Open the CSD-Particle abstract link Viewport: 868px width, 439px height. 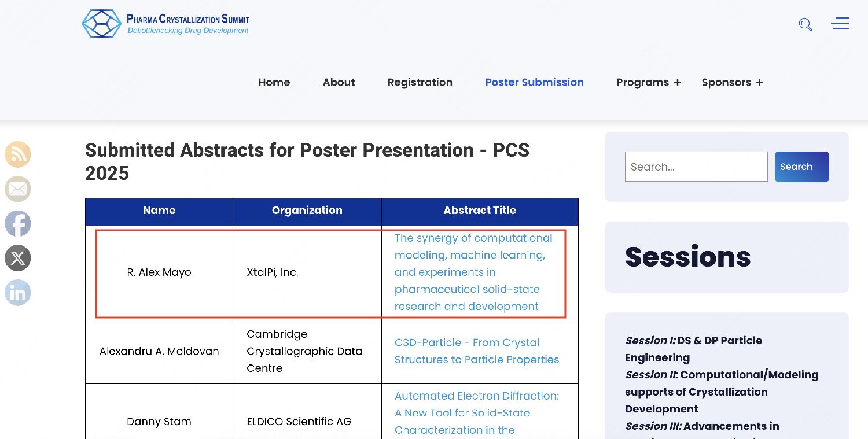click(477, 351)
